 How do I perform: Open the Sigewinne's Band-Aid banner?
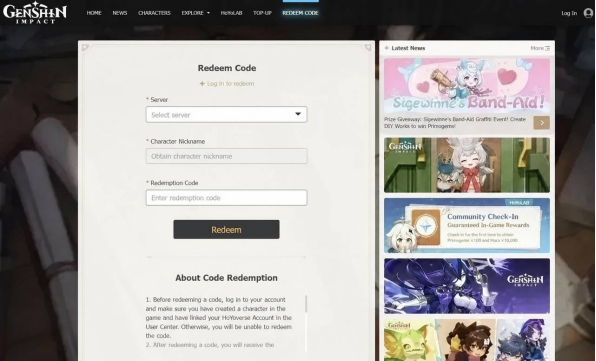[x=467, y=85]
